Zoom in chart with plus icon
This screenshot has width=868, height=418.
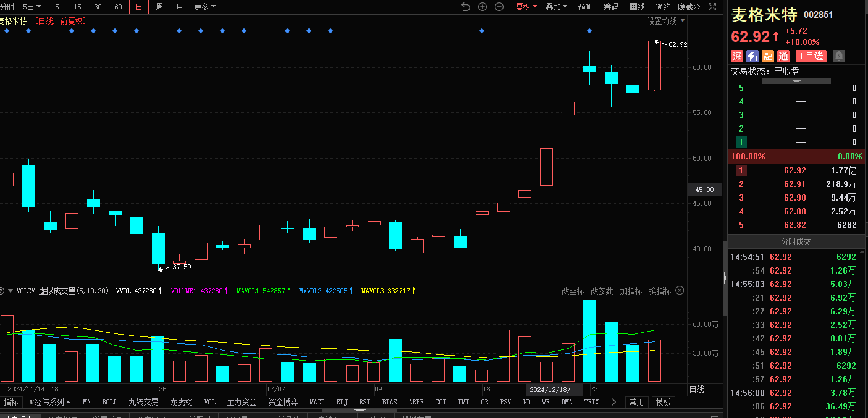[482, 7]
